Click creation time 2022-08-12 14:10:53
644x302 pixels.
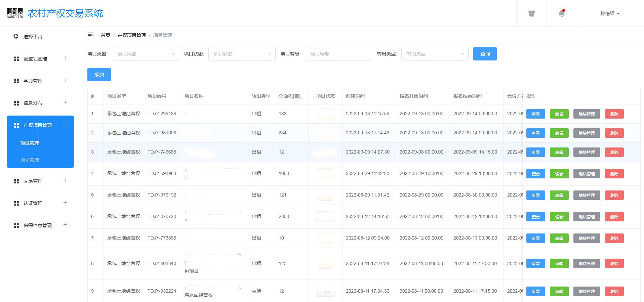point(368,216)
